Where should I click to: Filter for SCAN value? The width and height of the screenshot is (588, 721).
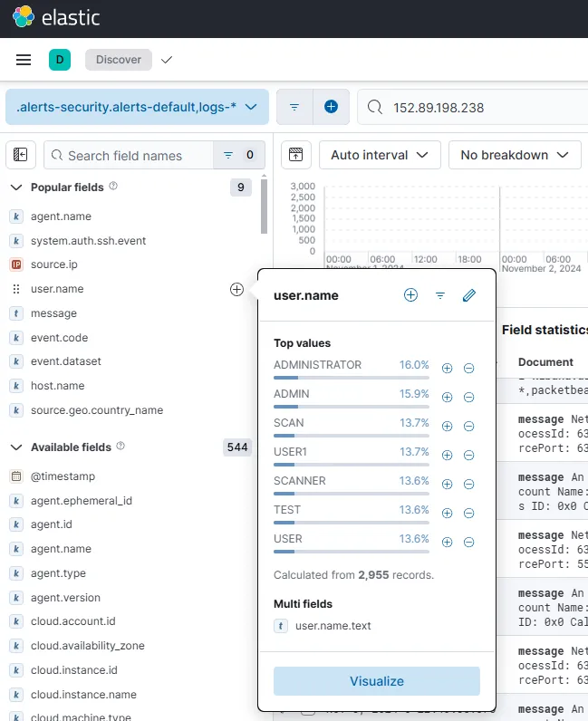447,426
